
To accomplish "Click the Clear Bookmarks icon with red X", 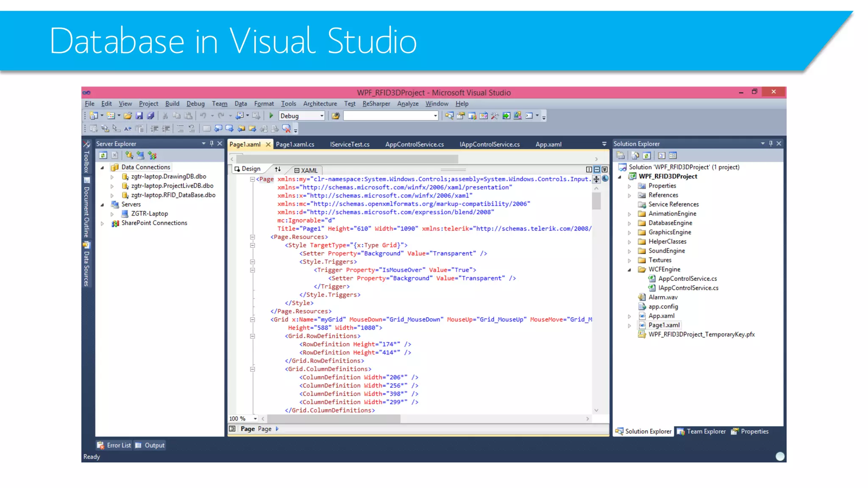I will 287,128.
